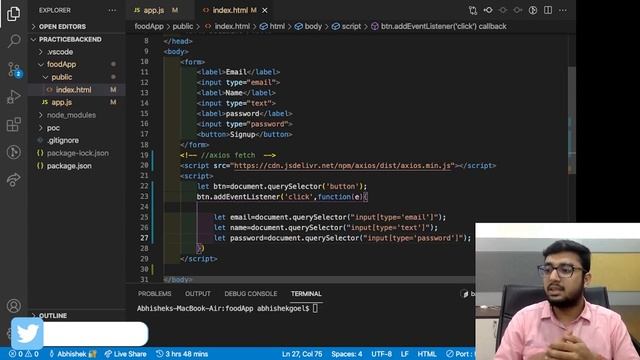Close the index.html editor tab
Image resolution: width=640 pixels, height=360 pixels.
264,10
